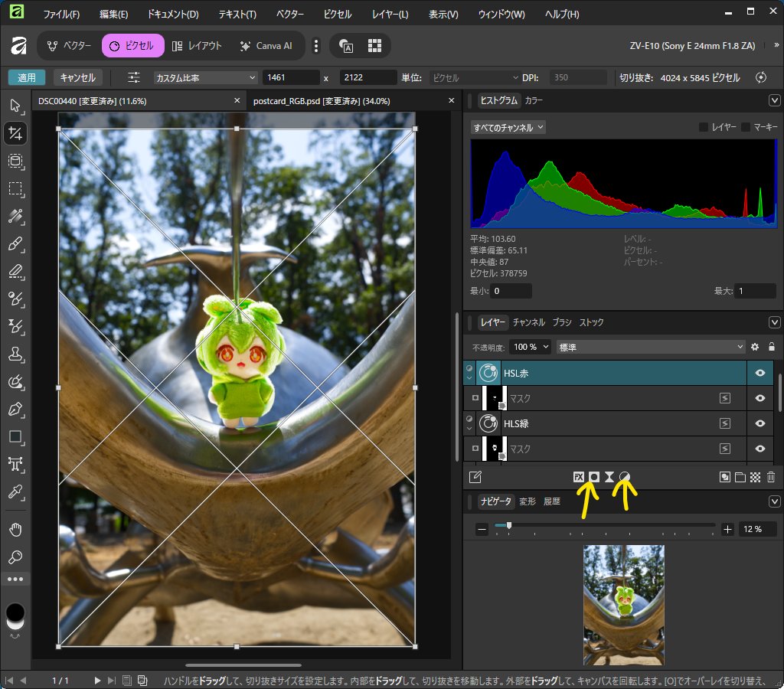Click the foreground black color swatch
The height and width of the screenshot is (689, 784).
coord(15,612)
